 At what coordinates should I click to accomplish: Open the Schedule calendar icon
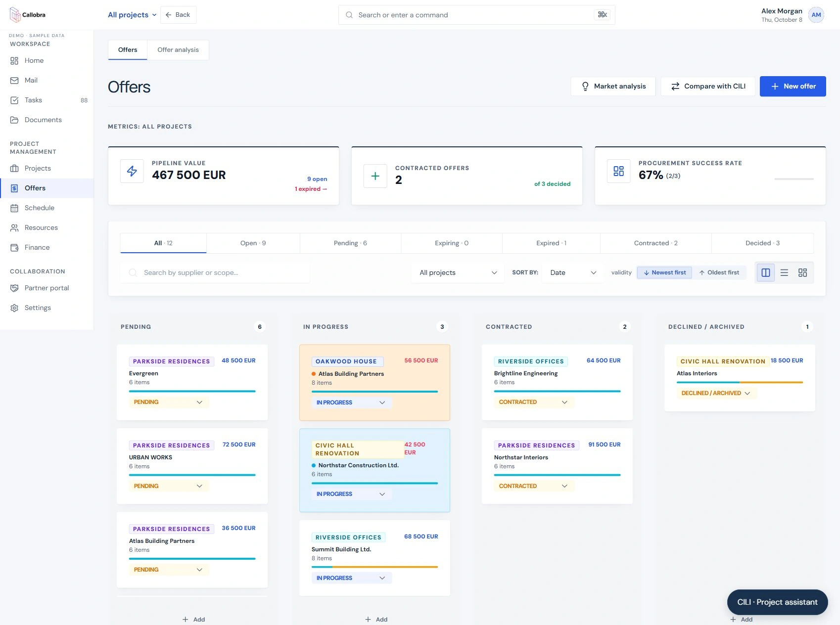click(14, 208)
